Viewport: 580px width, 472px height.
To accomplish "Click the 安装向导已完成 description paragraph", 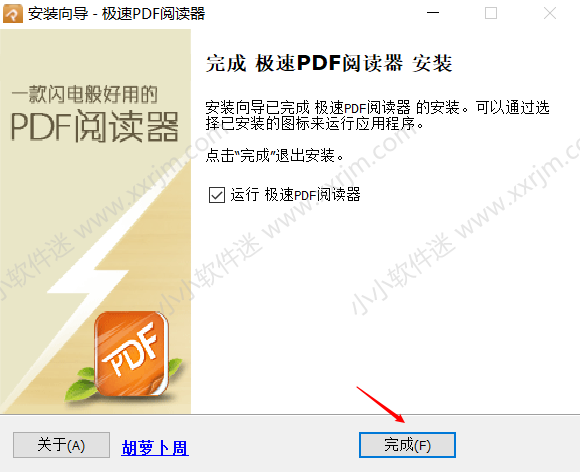I will [377, 115].
